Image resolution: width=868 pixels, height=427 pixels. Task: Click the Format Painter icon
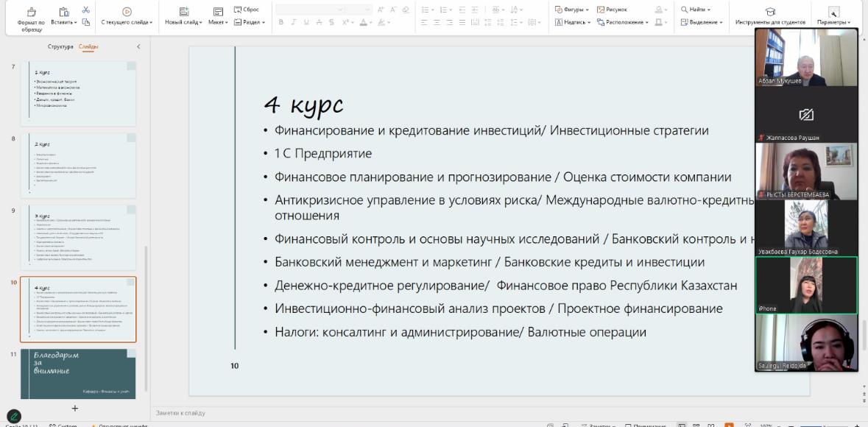click(31, 11)
